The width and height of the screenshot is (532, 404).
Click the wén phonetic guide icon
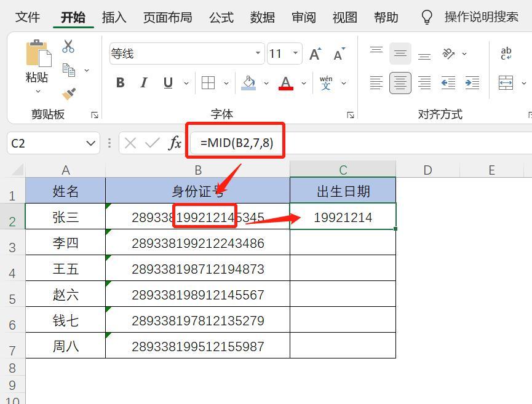point(326,83)
